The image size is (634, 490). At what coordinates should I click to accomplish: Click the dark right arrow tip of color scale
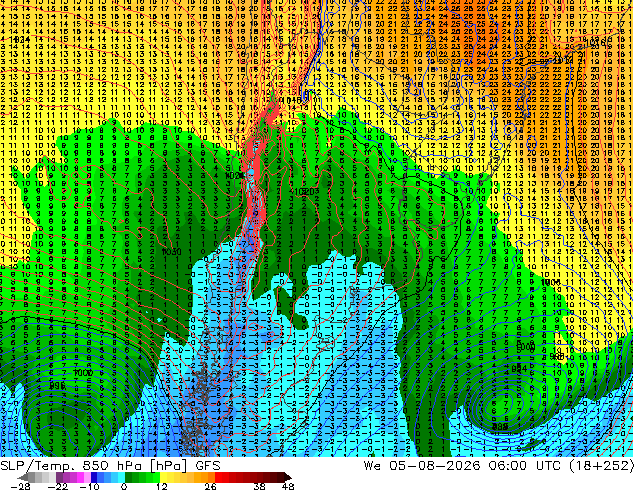click(x=287, y=477)
